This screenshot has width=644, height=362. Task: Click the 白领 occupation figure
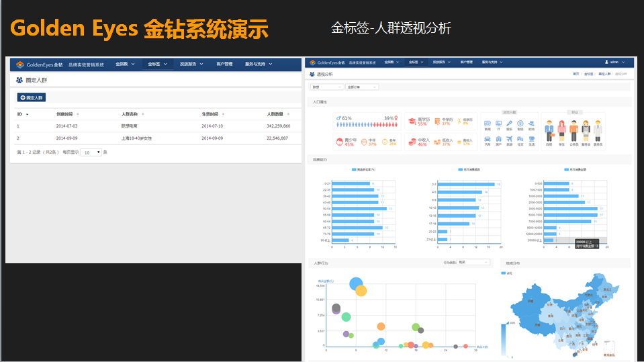(x=549, y=131)
